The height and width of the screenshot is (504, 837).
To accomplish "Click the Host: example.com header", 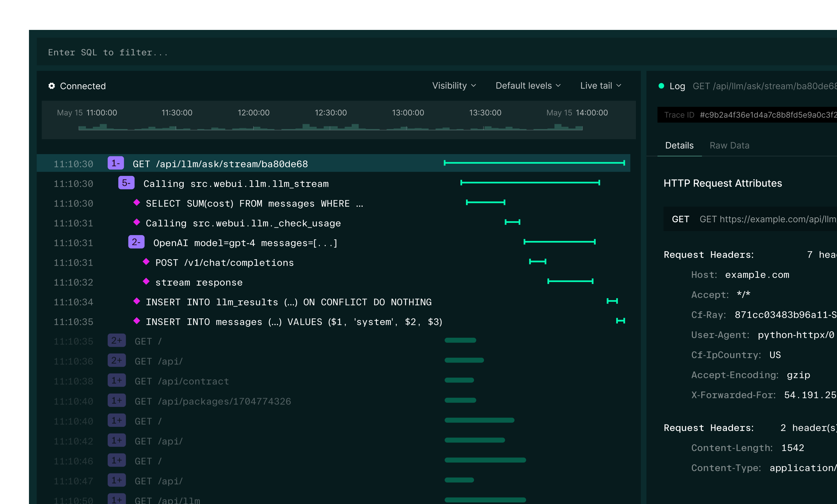I will tap(740, 274).
